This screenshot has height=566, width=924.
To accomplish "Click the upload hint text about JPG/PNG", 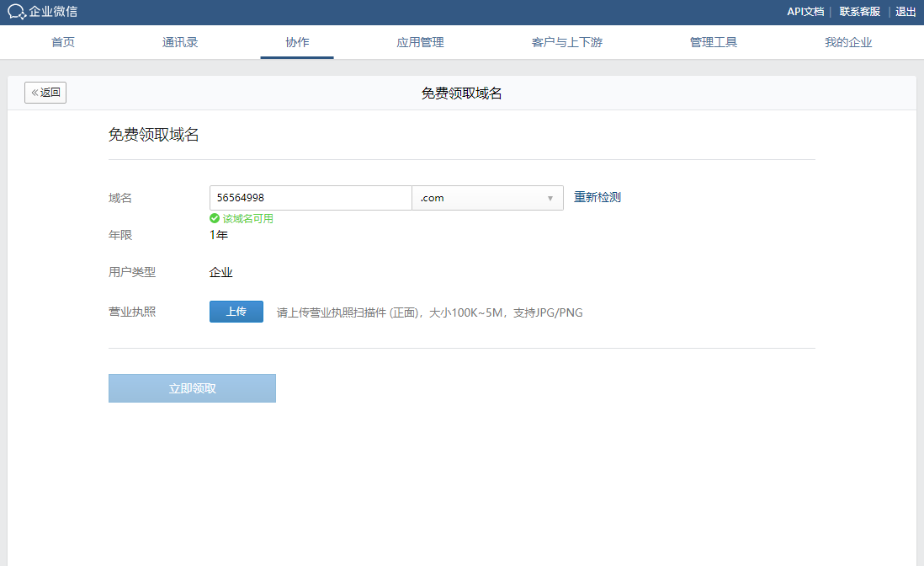I will tap(429, 312).
